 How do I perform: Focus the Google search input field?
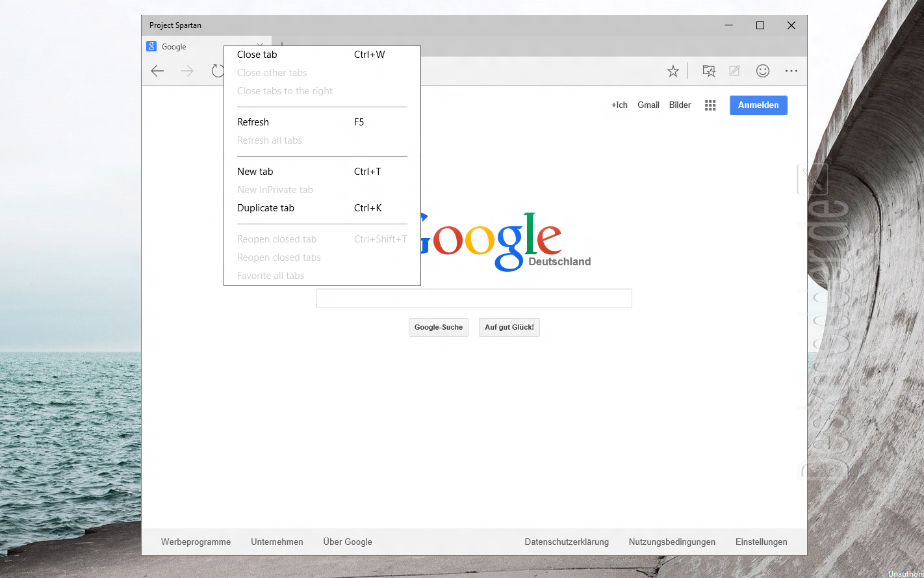coord(474,298)
